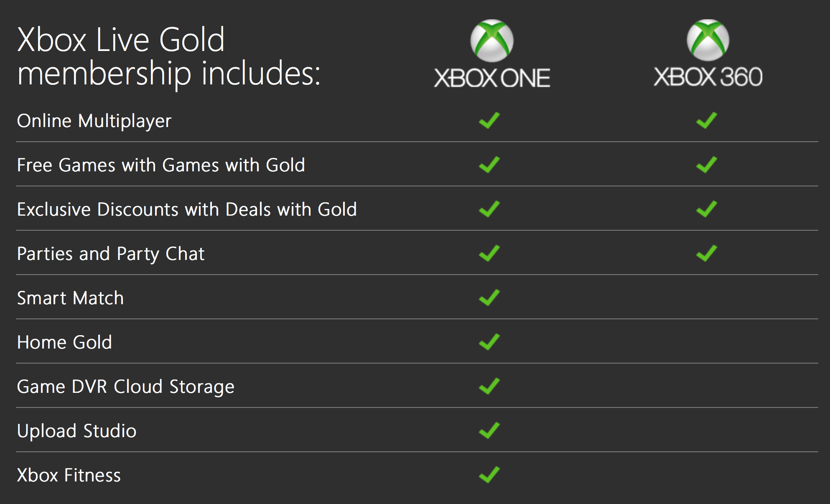Click Xbox One checkmark for Upload Studio

coord(489,430)
